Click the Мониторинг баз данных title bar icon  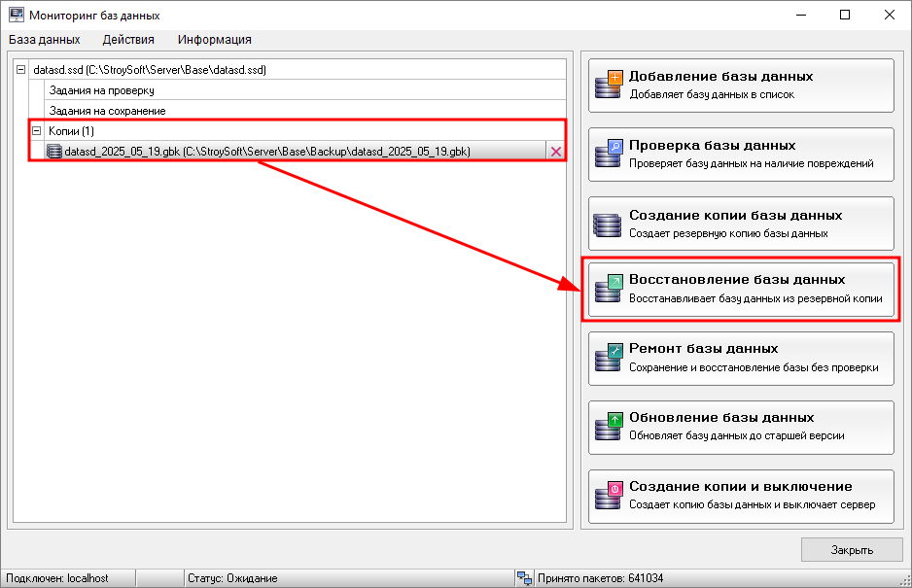tap(17, 16)
